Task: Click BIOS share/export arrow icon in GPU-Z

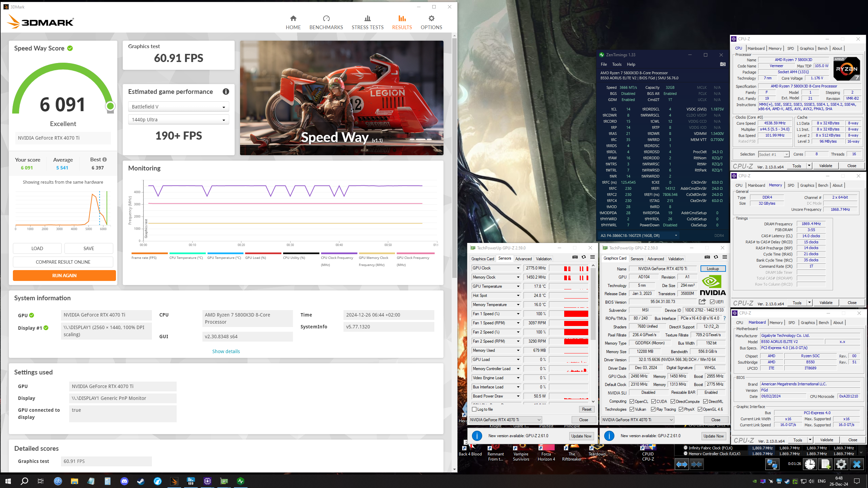Action: coord(702,301)
